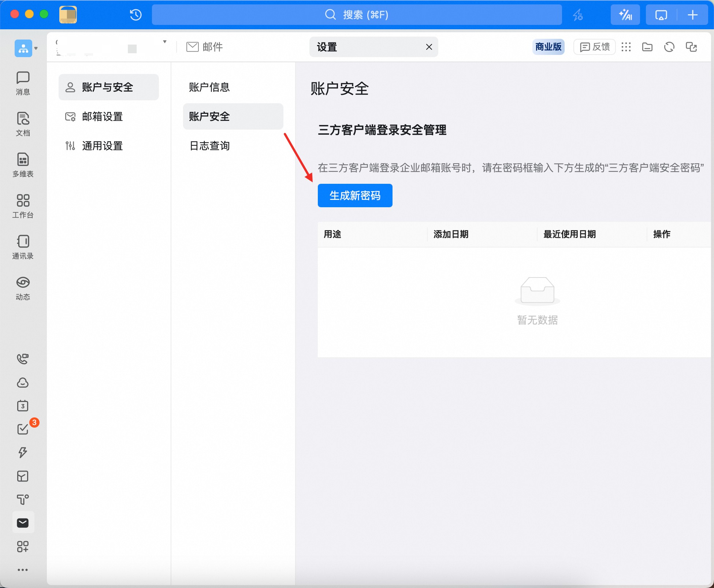
Task: Open the mail icon at sidebar bottom
Action: pos(23,522)
